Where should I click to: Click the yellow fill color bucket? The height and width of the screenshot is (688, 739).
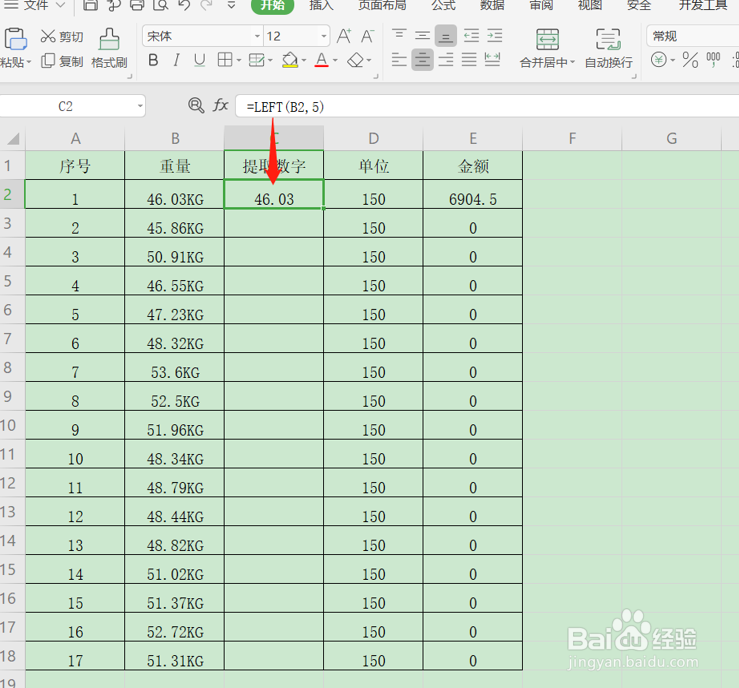[x=289, y=60]
